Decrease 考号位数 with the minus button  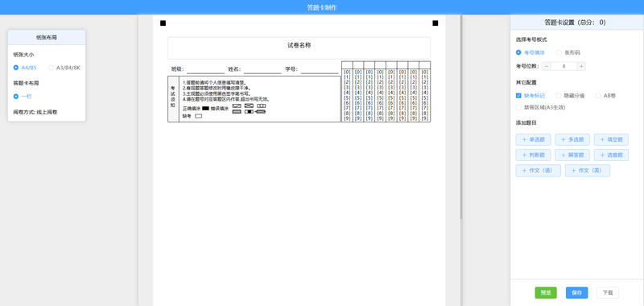pos(547,66)
